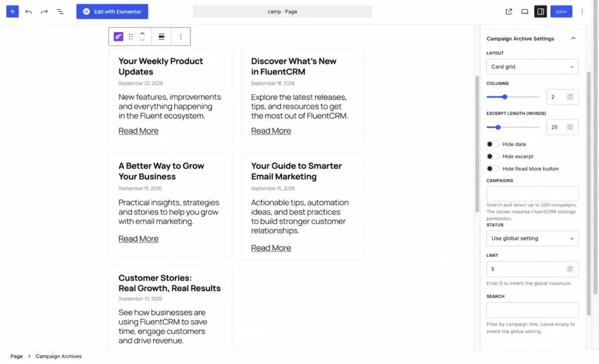View the page in new tab

pos(508,12)
